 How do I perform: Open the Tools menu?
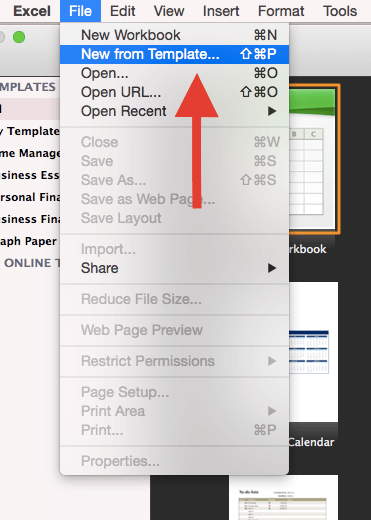(x=340, y=11)
